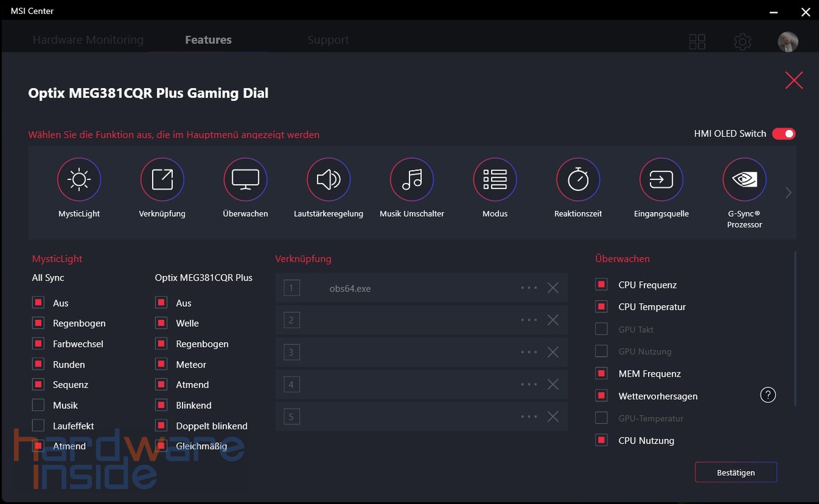This screenshot has width=819, height=504.
Task: Choose the Lautstärkeregelung speaker icon
Action: pos(328,180)
